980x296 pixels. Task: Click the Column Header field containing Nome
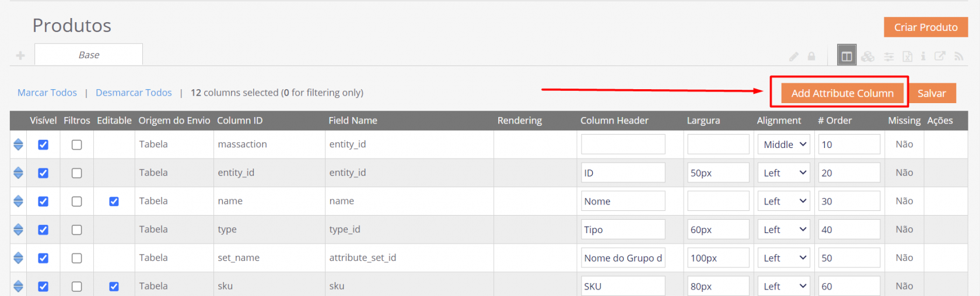pos(622,202)
